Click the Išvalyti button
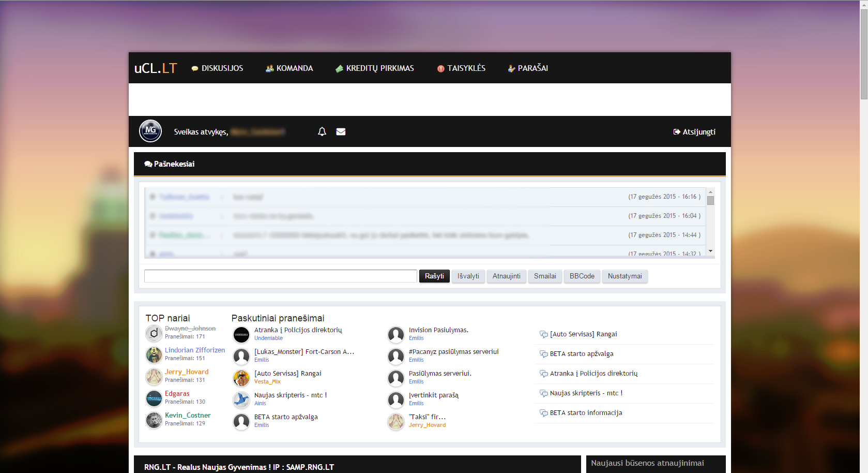The image size is (868, 473). click(468, 276)
